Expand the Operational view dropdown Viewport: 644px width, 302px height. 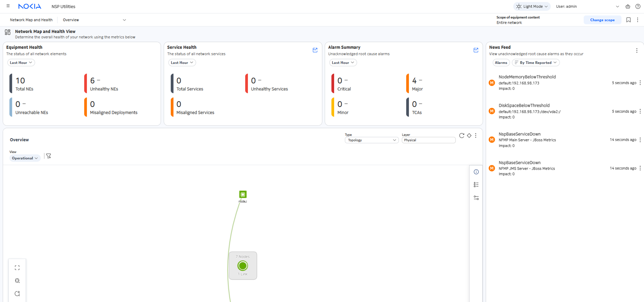pos(25,158)
